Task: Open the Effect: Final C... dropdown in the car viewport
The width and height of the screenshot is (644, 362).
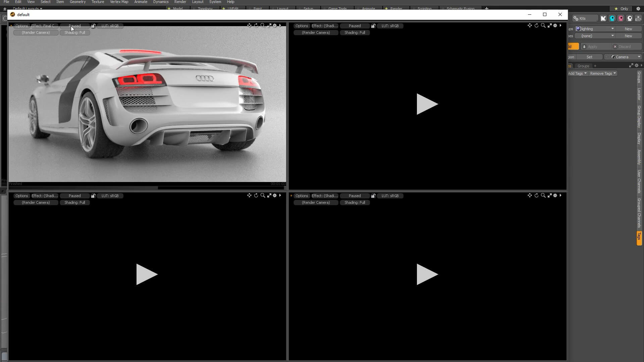Action: pyautogui.click(x=44, y=26)
